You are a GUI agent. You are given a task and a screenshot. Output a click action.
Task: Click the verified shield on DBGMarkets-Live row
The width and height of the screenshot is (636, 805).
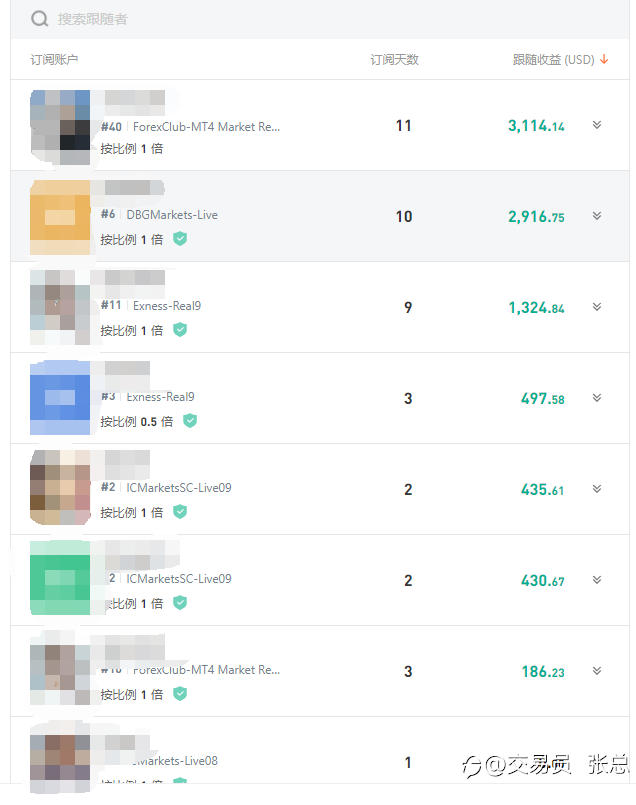[x=180, y=239]
